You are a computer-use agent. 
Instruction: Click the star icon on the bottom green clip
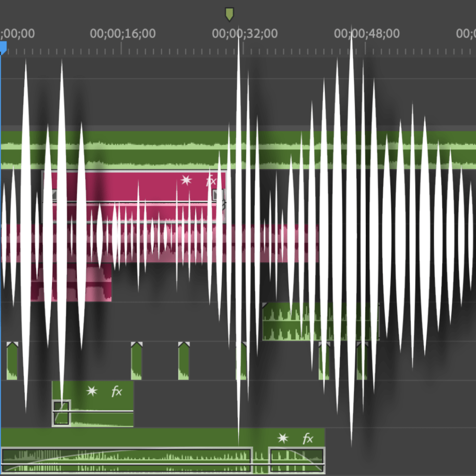pos(283,438)
